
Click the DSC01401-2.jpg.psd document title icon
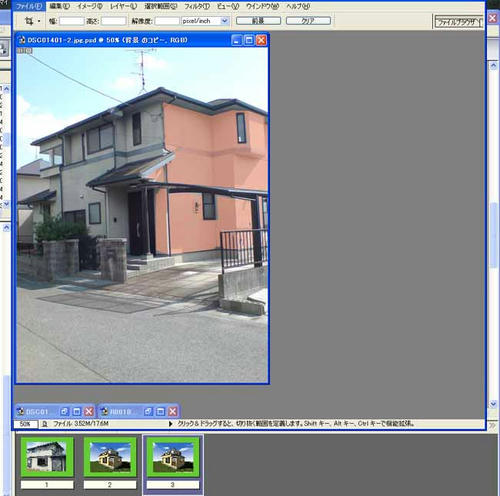click(x=22, y=40)
